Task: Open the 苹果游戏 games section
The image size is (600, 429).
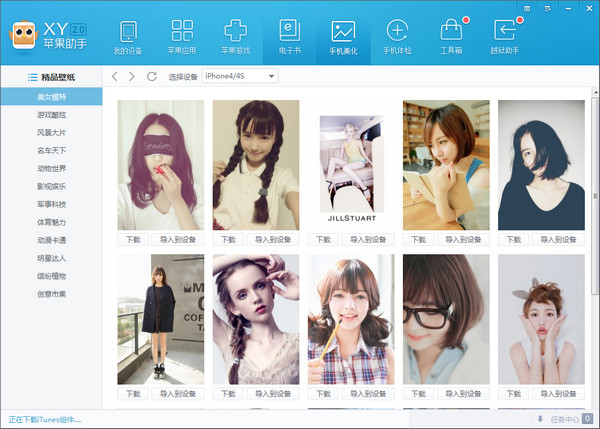Action: click(235, 36)
